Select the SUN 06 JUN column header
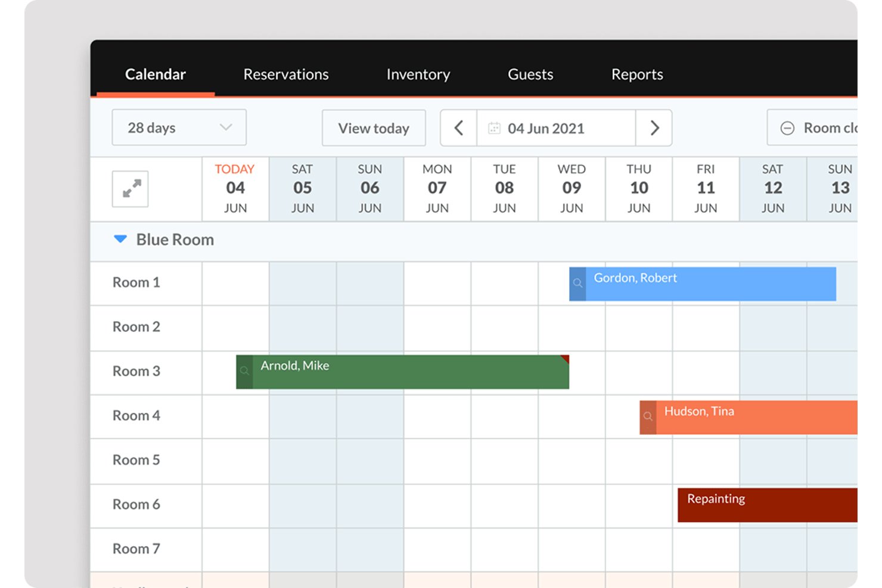The height and width of the screenshot is (588, 882). pos(370,189)
